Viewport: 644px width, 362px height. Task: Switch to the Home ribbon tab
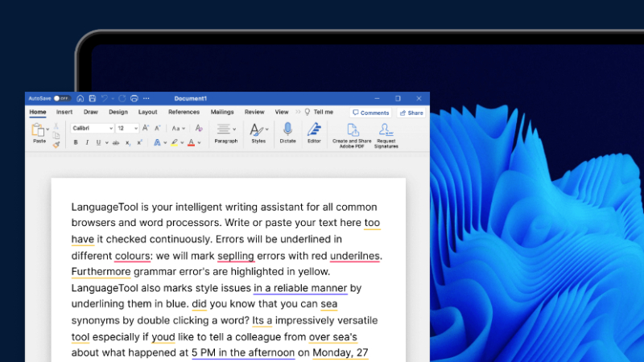pos(38,112)
